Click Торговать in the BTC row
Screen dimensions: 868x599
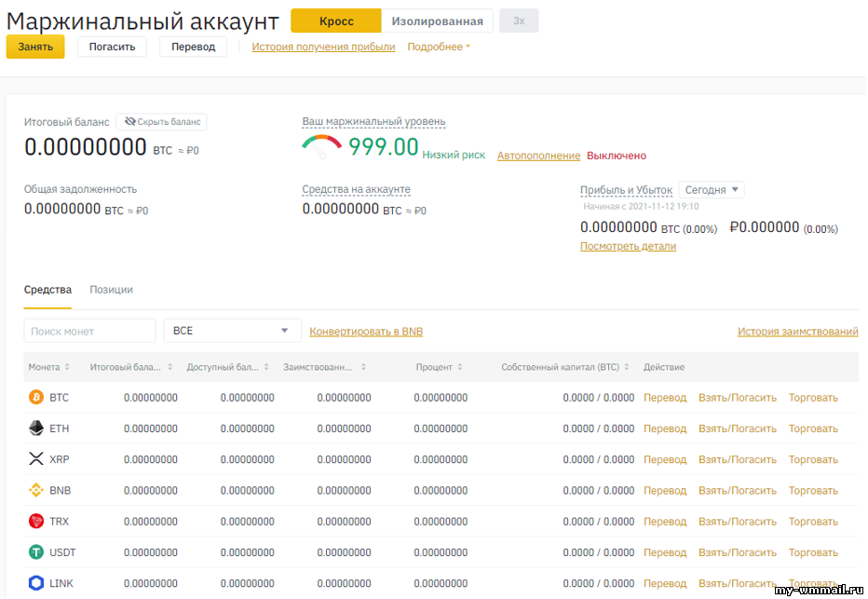[x=813, y=398]
